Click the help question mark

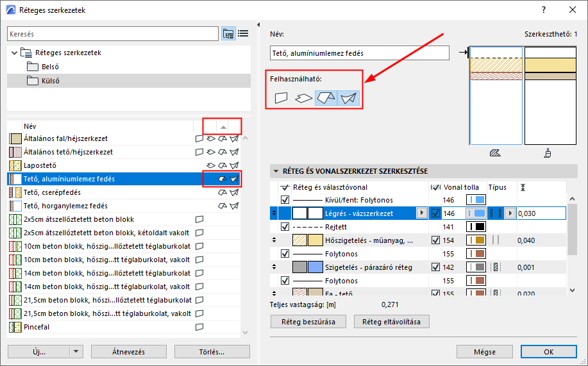(x=544, y=10)
